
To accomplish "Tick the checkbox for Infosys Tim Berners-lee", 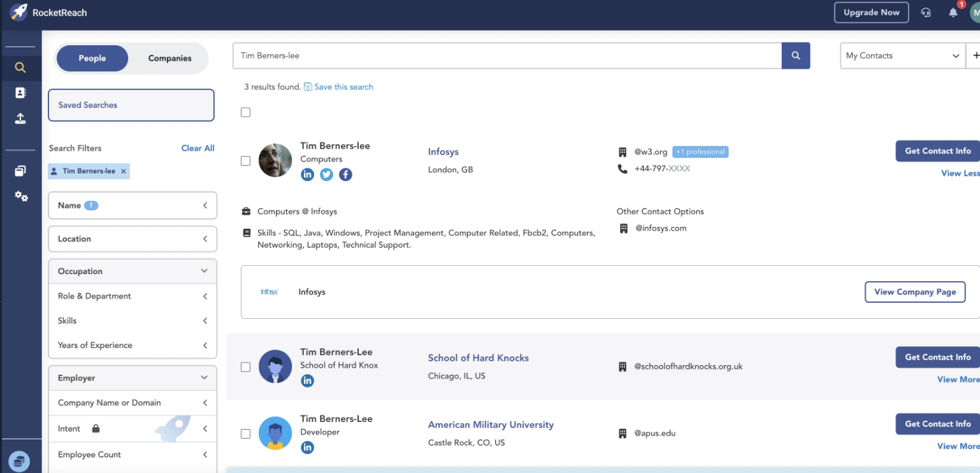I will click(245, 161).
